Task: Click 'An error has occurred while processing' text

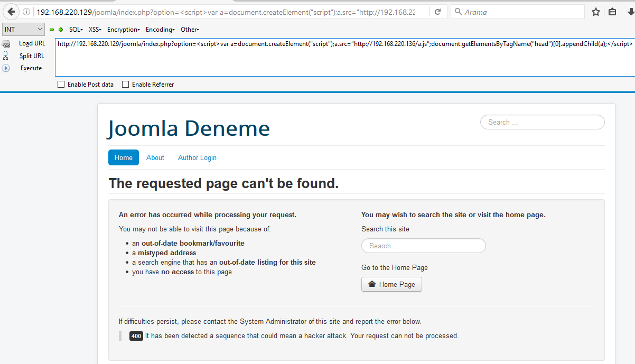Action: (x=208, y=214)
